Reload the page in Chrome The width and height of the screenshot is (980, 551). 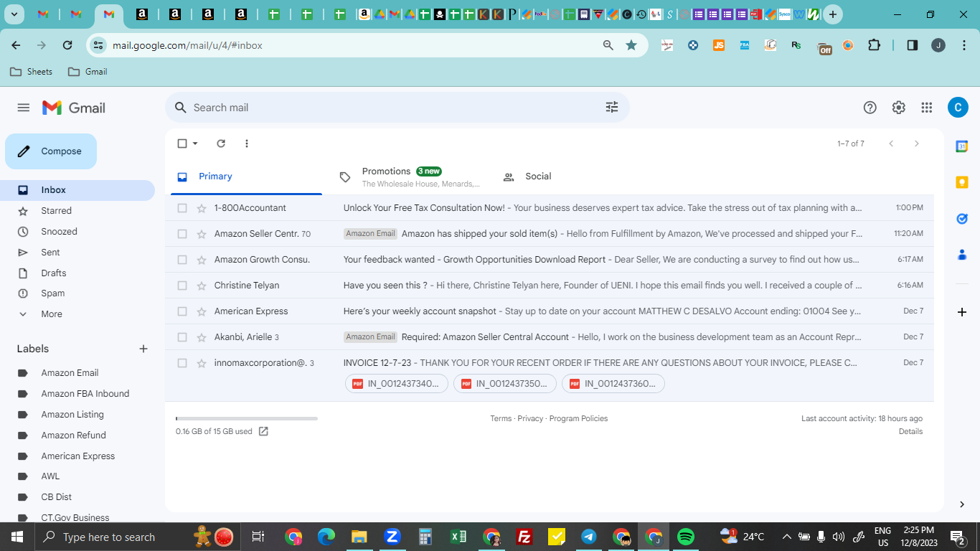coord(67,45)
